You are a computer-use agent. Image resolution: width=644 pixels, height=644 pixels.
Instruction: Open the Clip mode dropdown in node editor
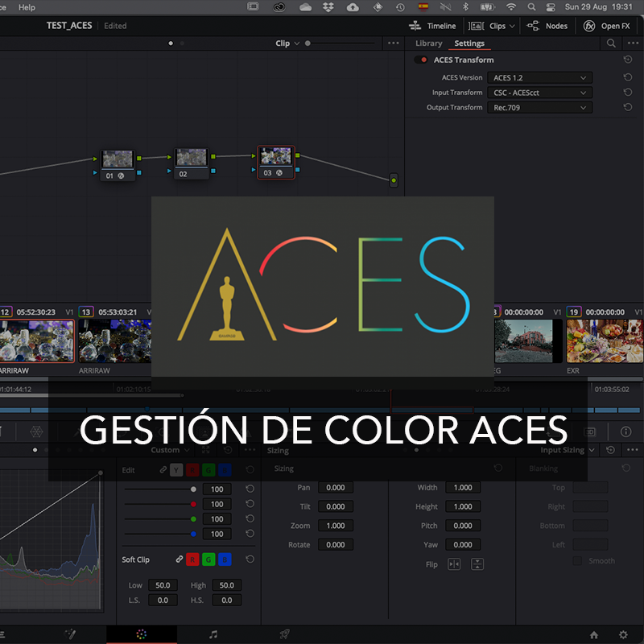pyautogui.click(x=287, y=43)
